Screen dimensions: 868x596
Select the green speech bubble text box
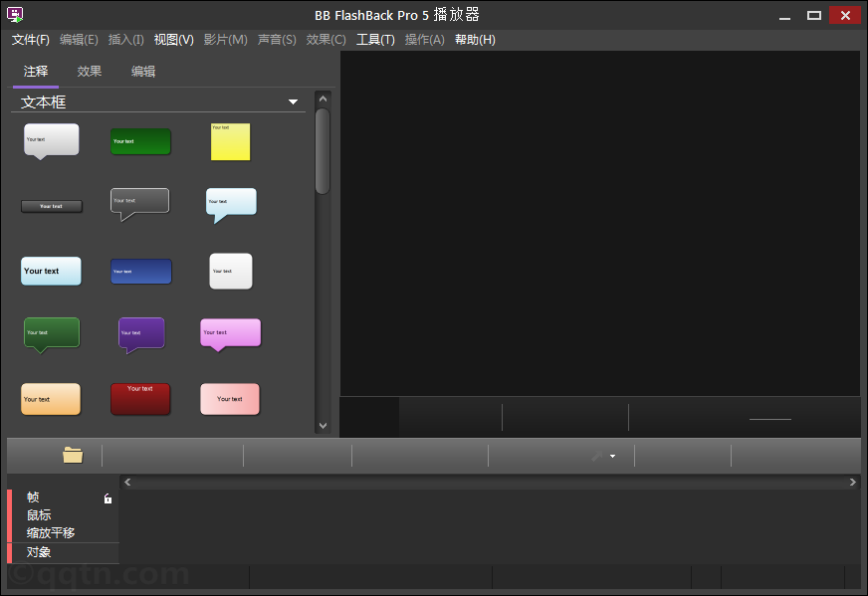pos(52,334)
